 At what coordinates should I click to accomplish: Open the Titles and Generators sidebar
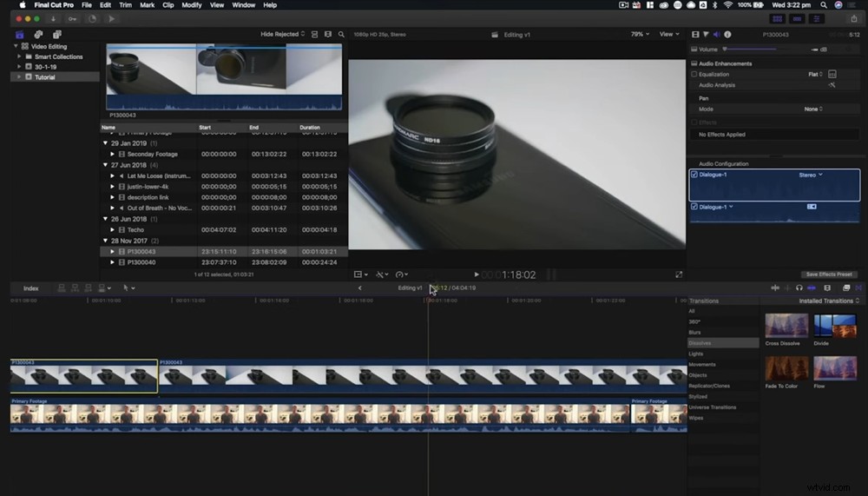pos(57,35)
